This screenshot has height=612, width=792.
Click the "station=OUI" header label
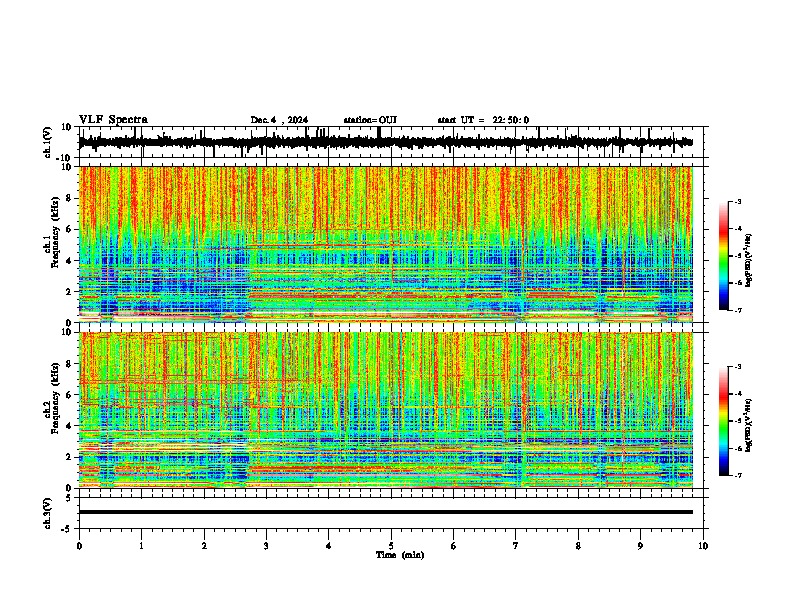tap(370, 120)
